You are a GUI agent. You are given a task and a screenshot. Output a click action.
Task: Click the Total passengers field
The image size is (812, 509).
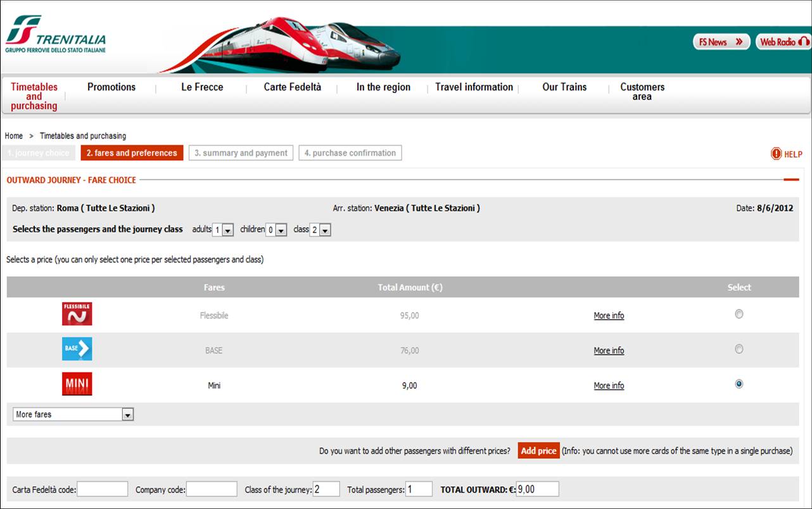[x=419, y=489]
